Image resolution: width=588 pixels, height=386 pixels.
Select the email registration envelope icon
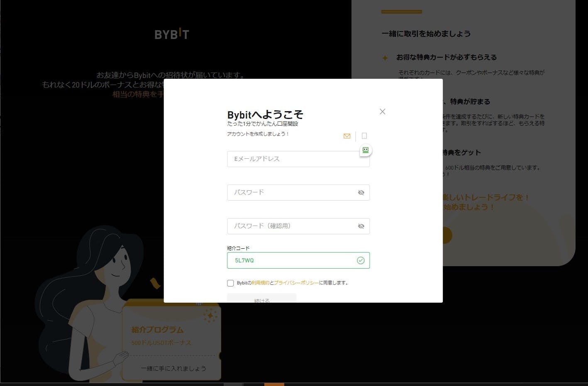coord(347,136)
